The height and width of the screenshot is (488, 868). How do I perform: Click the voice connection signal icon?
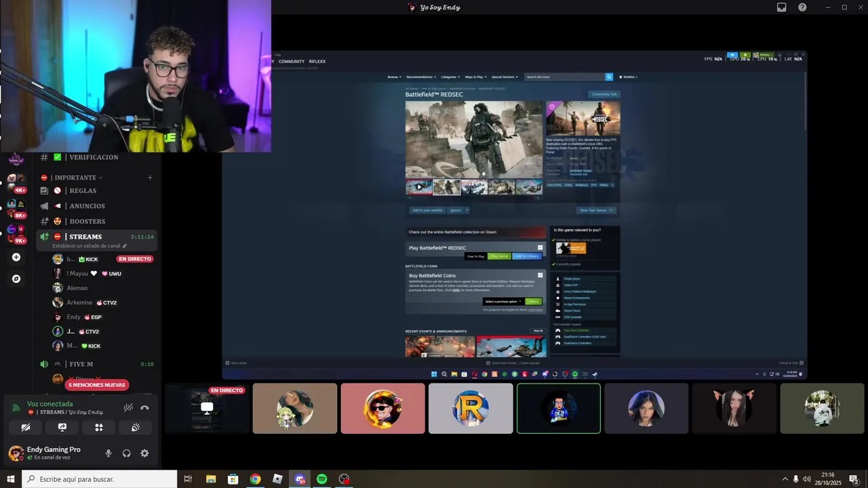16,407
